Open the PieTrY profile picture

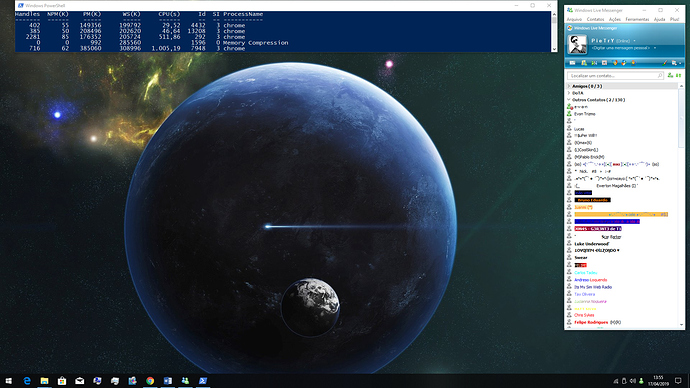tap(577, 44)
